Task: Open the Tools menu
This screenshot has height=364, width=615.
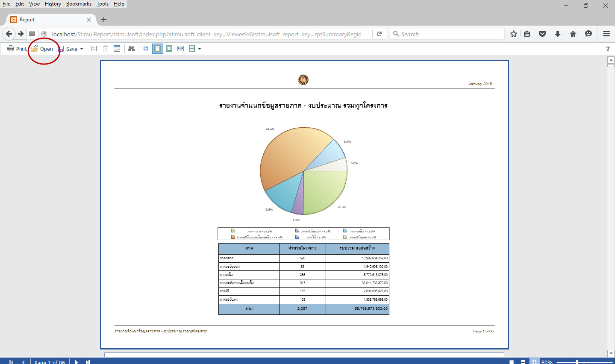Action: click(x=103, y=4)
